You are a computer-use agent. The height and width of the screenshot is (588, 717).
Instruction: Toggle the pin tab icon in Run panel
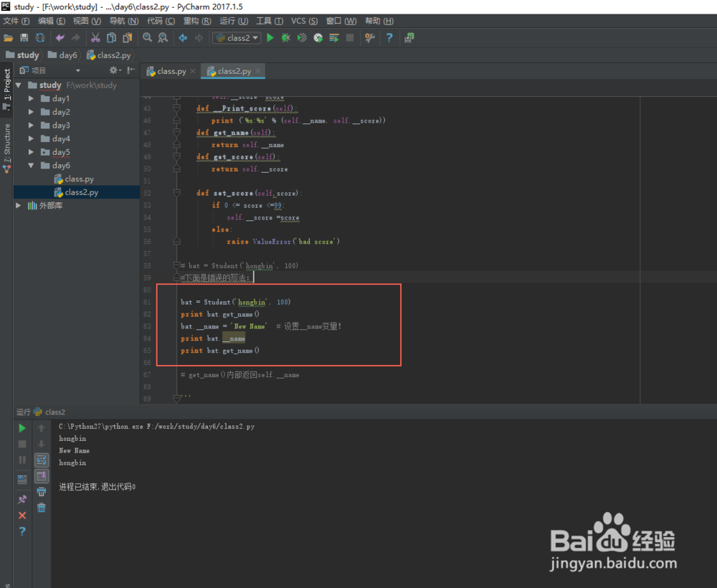coord(22,499)
